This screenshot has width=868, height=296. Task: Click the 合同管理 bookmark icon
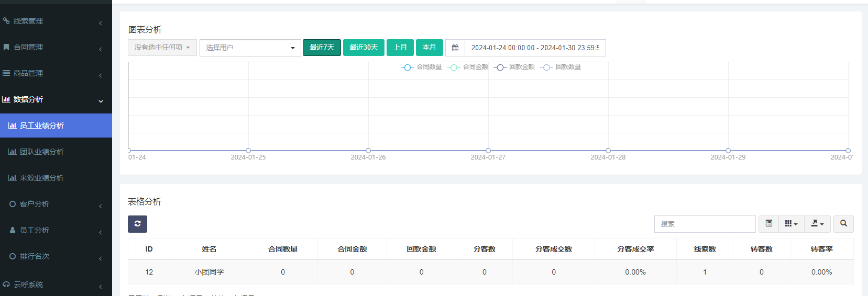pos(6,47)
